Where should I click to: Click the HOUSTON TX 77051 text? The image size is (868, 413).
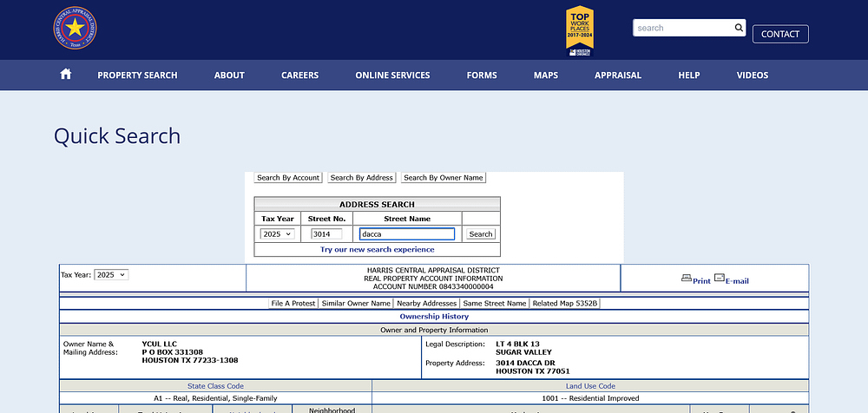(533, 371)
